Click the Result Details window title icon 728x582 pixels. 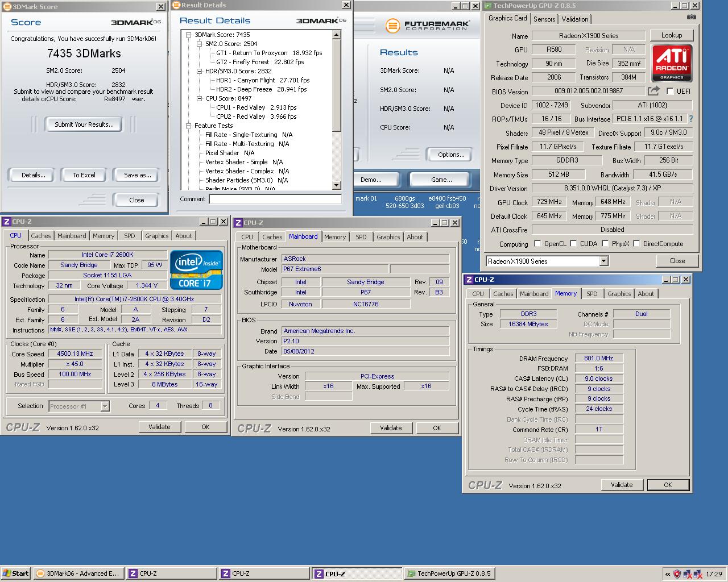coord(176,5)
